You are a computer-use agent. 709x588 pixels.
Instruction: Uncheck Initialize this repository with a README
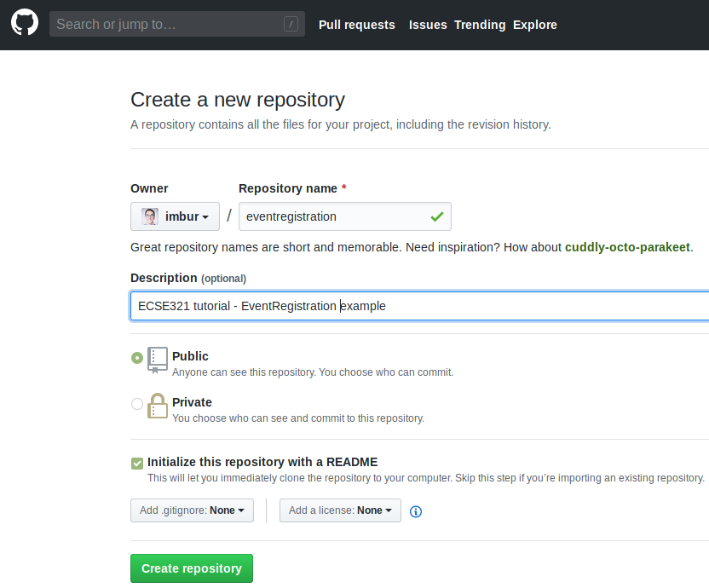(137, 463)
